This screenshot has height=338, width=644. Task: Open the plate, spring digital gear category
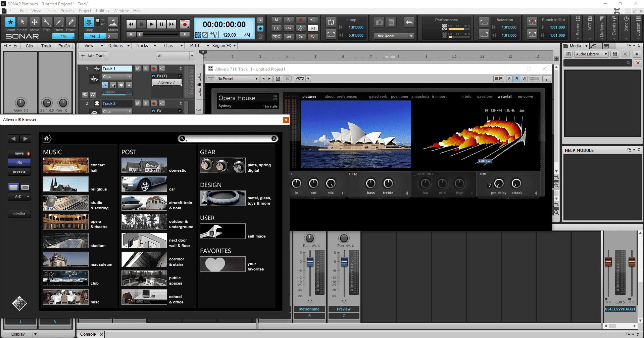tap(223, 166)
